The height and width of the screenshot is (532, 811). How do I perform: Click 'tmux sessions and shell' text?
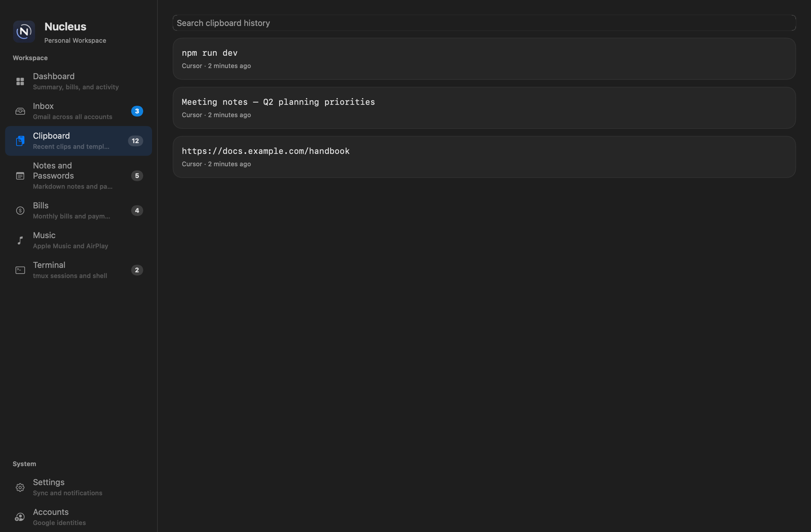pyautogui.click(x=70, y=275)
